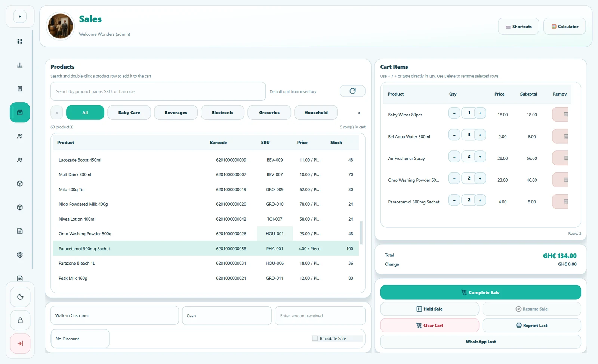Open the No Discount dropdown
The width and height of the screenshot is (598, 364).
coord(80,339)
